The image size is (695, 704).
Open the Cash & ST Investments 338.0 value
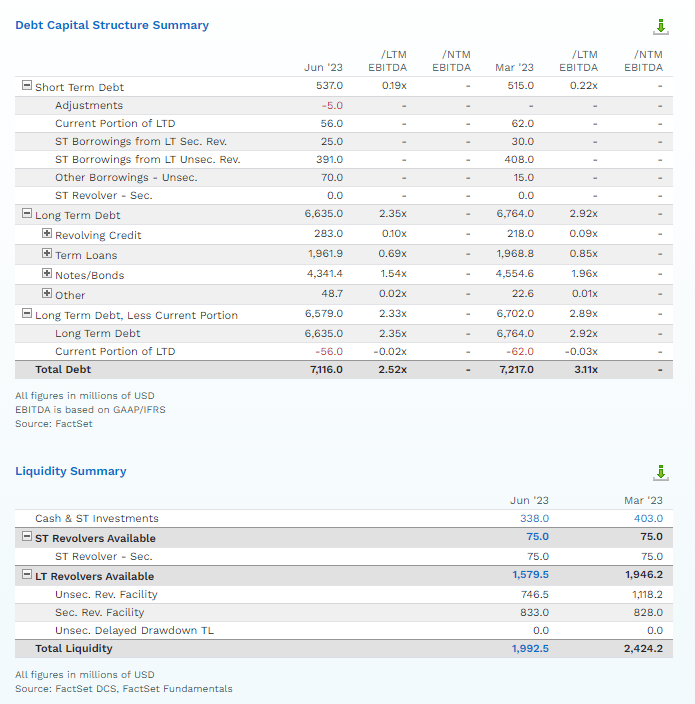(x=534, y=518)
